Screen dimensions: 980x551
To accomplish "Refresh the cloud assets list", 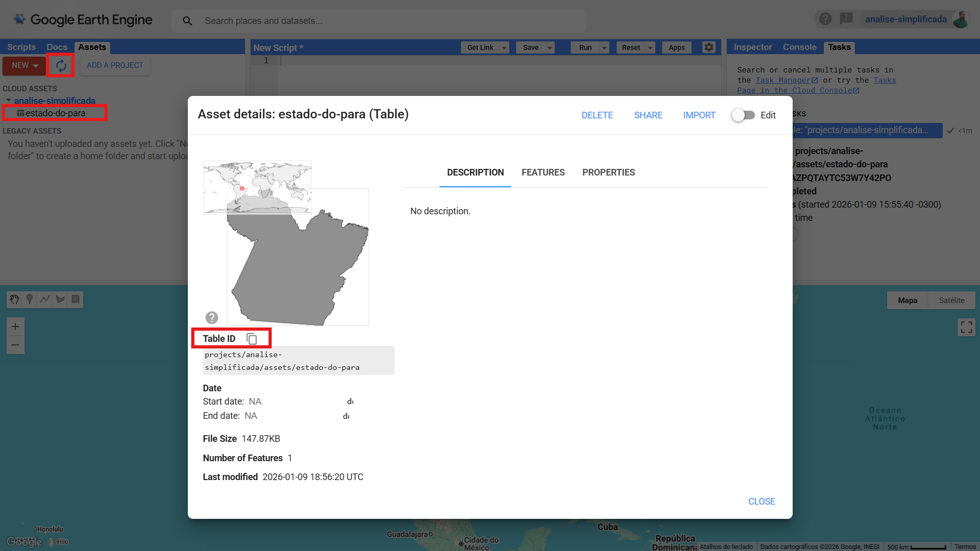I will point(60,65).
